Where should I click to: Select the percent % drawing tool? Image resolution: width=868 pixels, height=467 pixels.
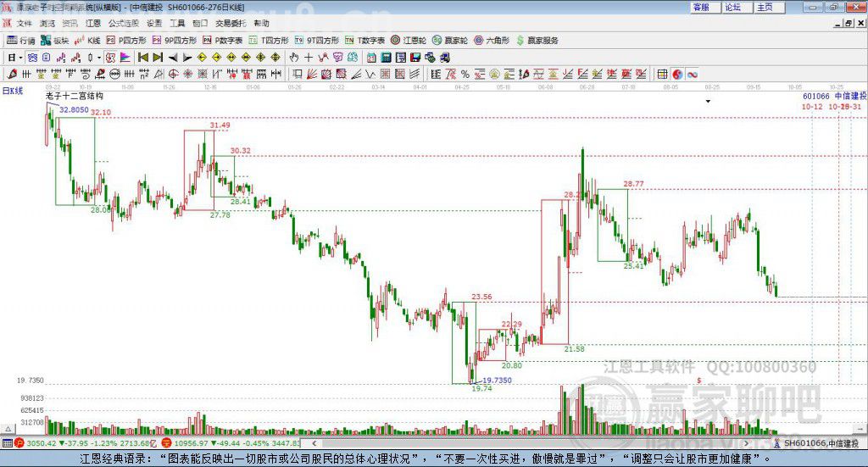(465, 74)
